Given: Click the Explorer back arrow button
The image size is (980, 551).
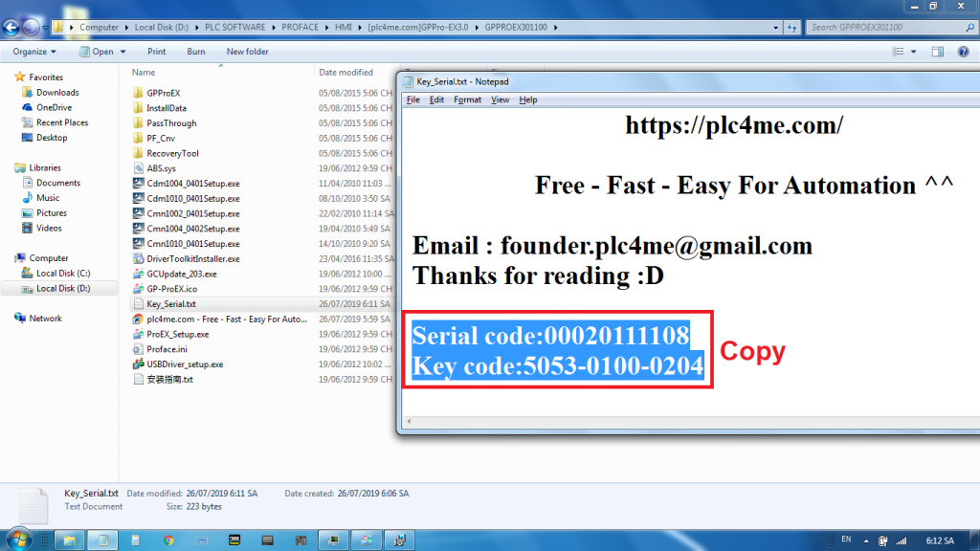Looking at the screenshot, I should tap(11, 27).
